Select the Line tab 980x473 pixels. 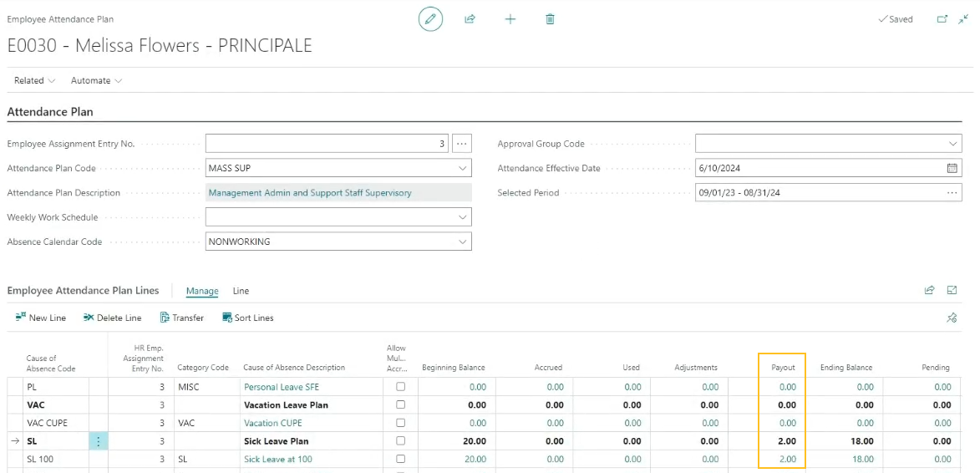coord(241,291)
